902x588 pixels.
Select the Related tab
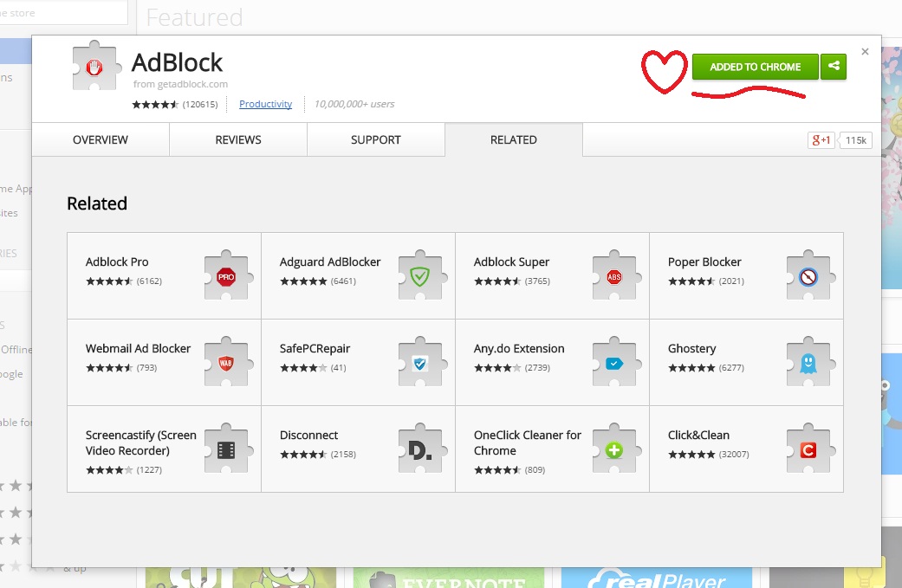tap(514, 139)
